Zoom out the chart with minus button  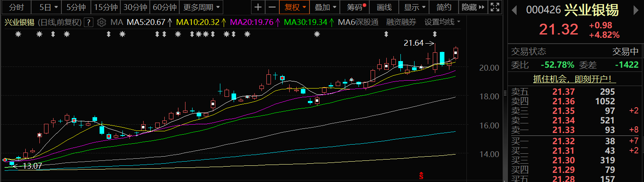click(272, 7)
